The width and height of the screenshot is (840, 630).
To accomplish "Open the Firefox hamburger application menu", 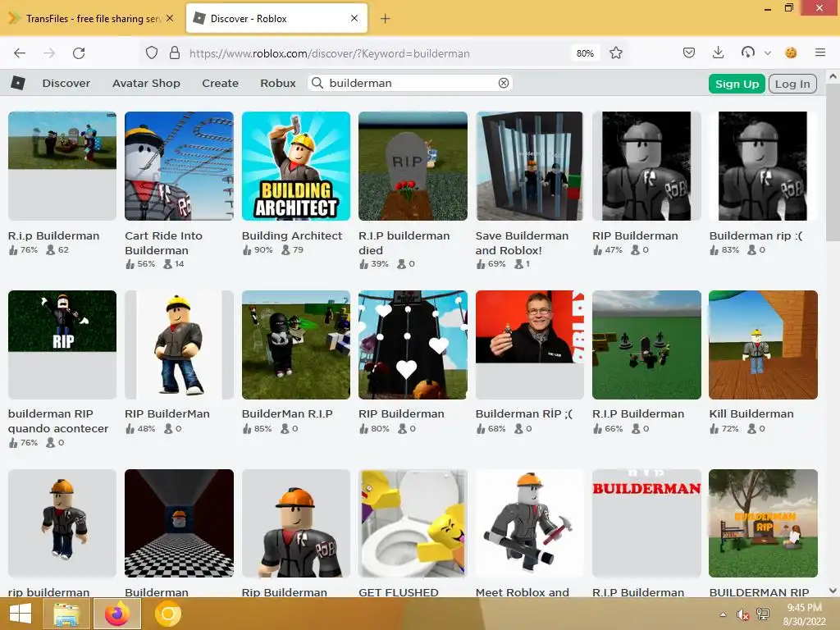I will (820, 52).
